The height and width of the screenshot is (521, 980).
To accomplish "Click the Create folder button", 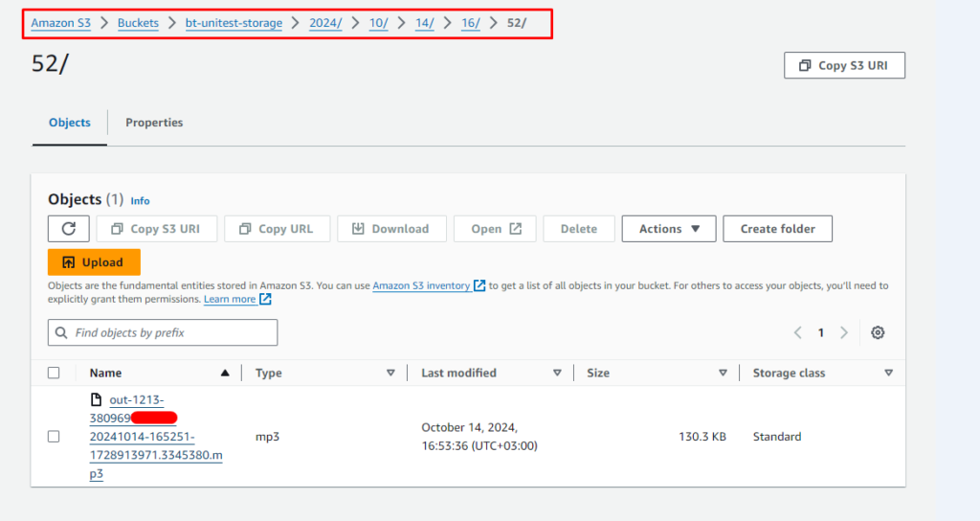I will click(777, 229).
